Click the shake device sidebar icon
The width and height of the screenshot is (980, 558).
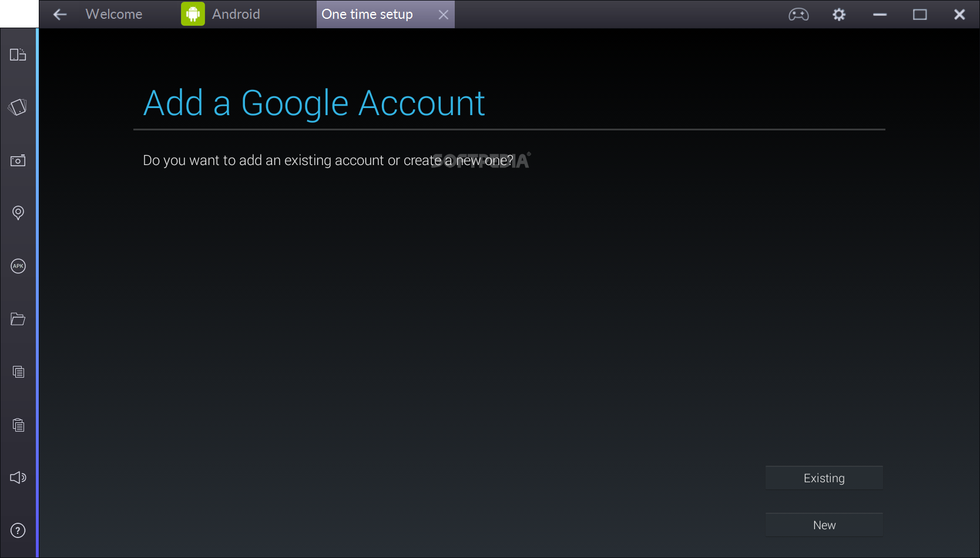tap(18, 107)
